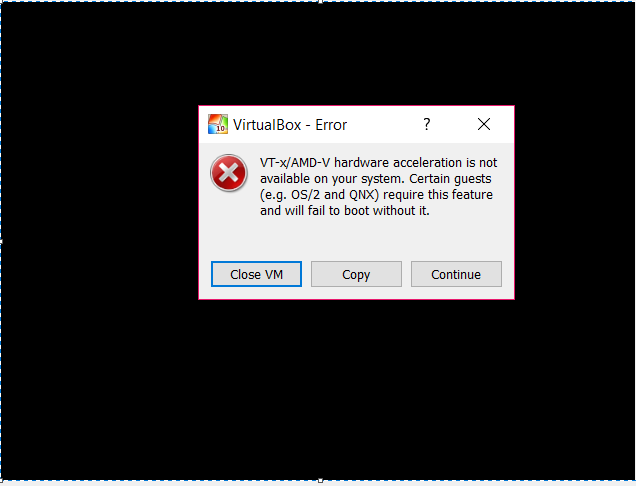
Task: Click the VirtualBox icon in dialog title bar
Action: coord(218,124)
